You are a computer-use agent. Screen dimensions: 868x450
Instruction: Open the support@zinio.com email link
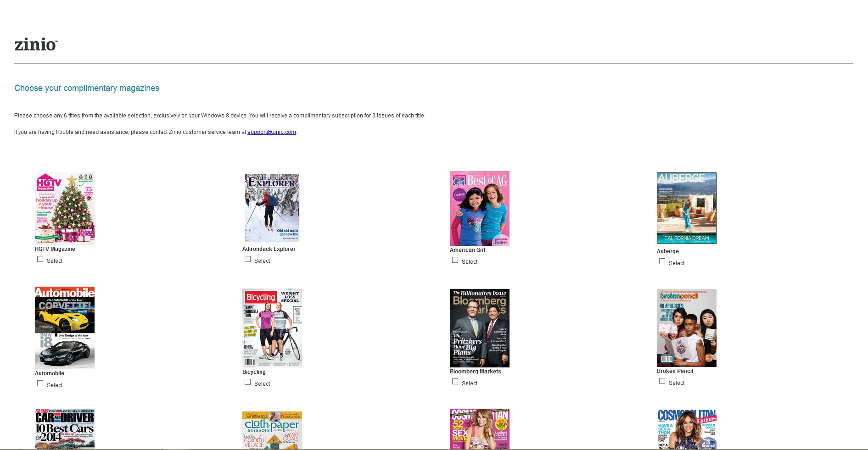tap(272, 132)
